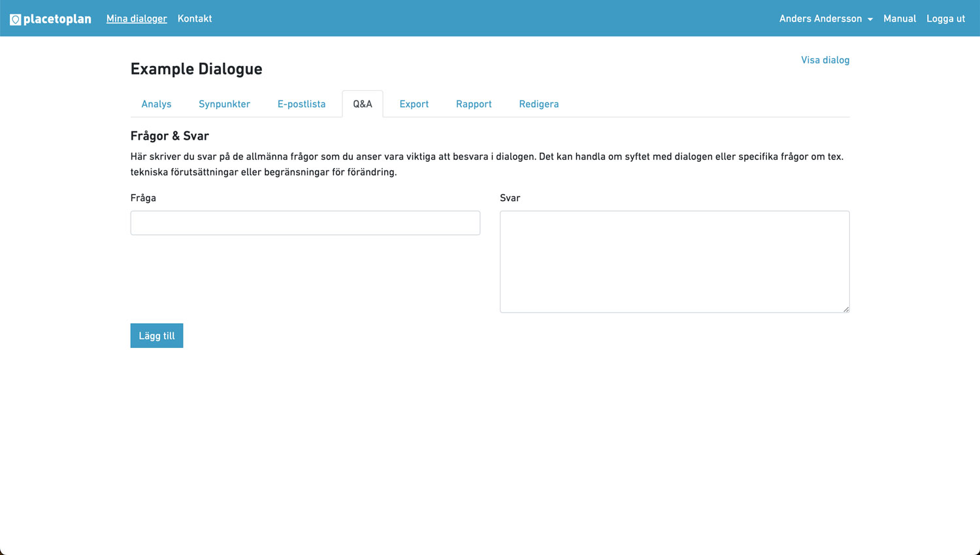
Task: Switch to the Analys tab
Action: (156, 104)
